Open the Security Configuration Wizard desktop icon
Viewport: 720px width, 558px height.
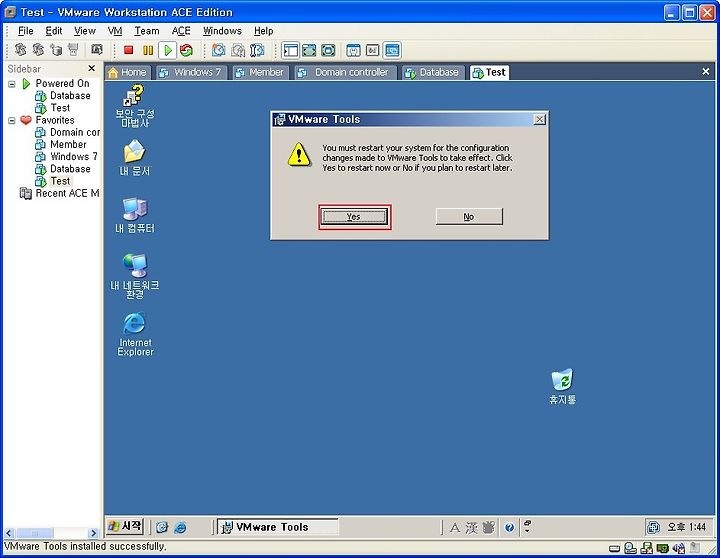click(x=135, y=106)
